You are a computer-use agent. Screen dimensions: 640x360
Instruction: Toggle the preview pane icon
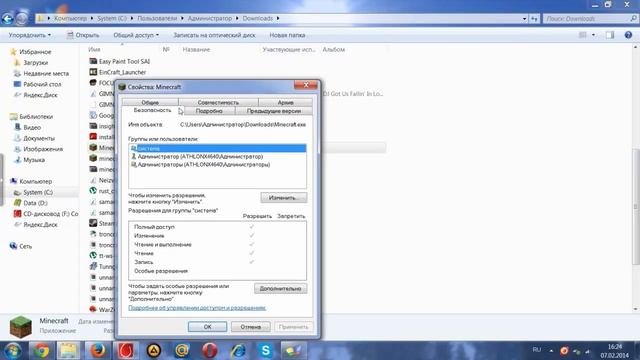(x=610, y=35)
